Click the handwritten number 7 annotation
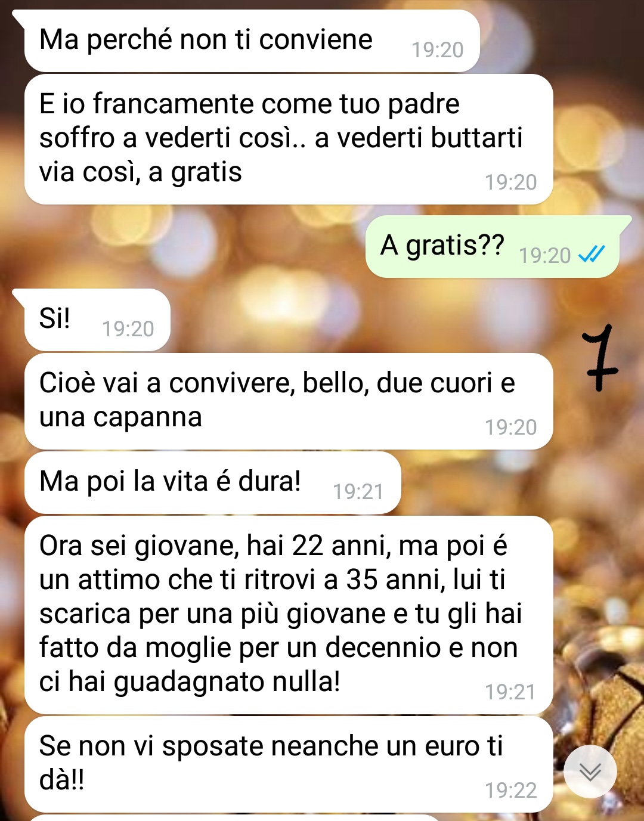The image size is (644, 821). pyautogui.click(x=600, y=358)
